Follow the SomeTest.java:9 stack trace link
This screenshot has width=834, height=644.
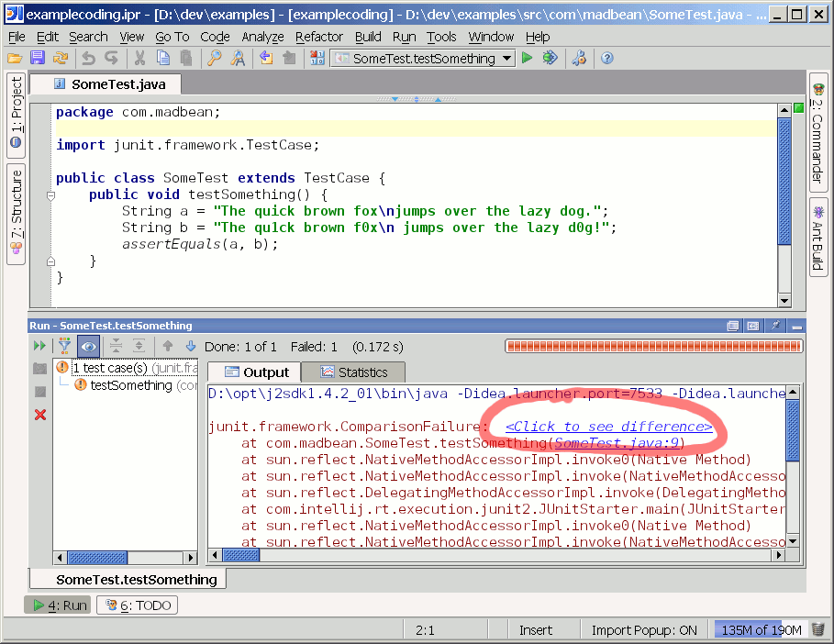[x=617, y=443]
